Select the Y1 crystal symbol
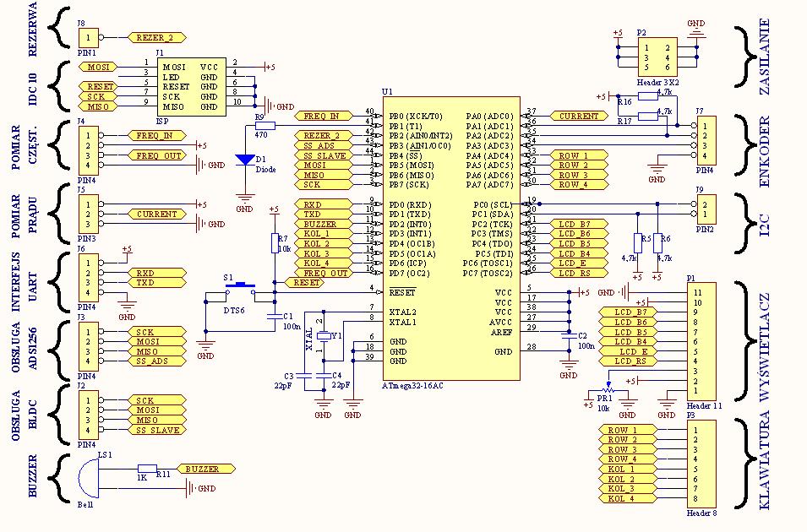Viewport: 807px width, 532px height. point(324,336)
